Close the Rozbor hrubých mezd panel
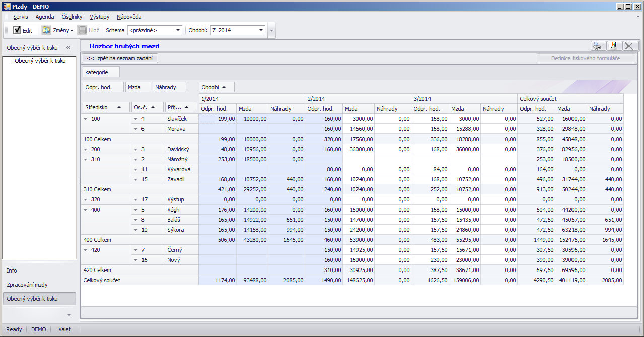The width and height of the screenshot is (644, 337). pos(629,46)
